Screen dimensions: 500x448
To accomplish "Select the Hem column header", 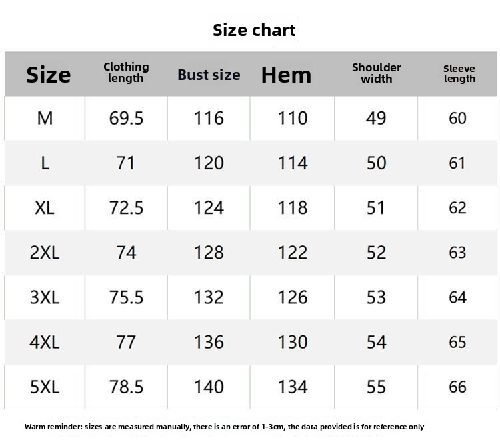I will pos(286,75).
